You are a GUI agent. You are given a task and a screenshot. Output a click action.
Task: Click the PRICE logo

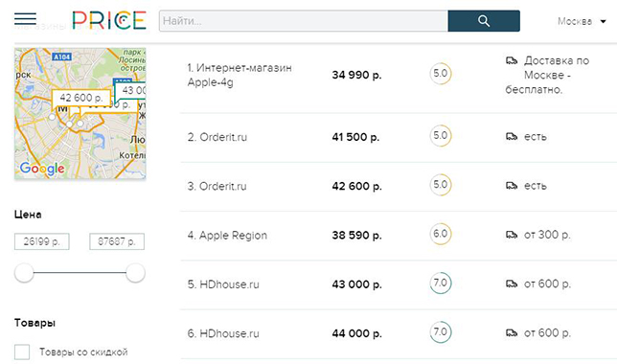coord(109,20)
